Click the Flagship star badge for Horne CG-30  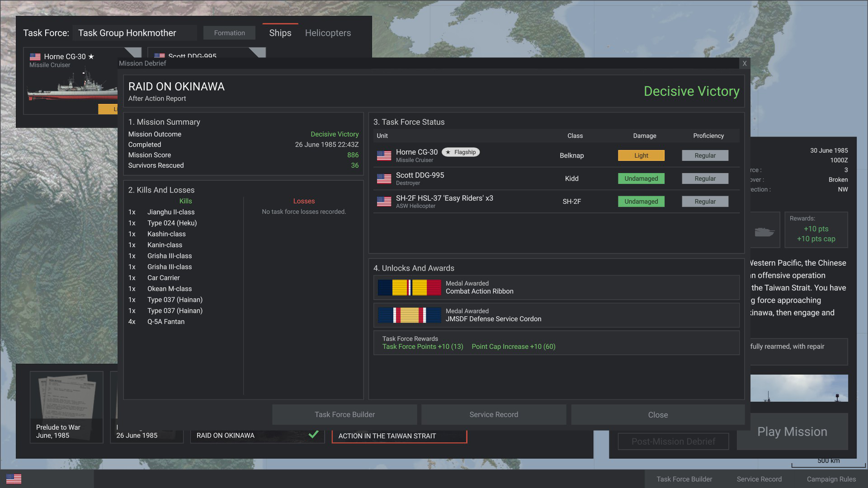(461, 152)
